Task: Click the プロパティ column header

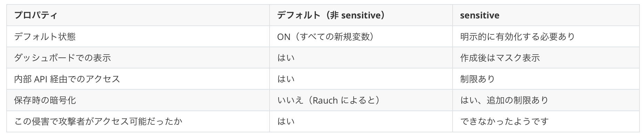Action: click(36, 15)
